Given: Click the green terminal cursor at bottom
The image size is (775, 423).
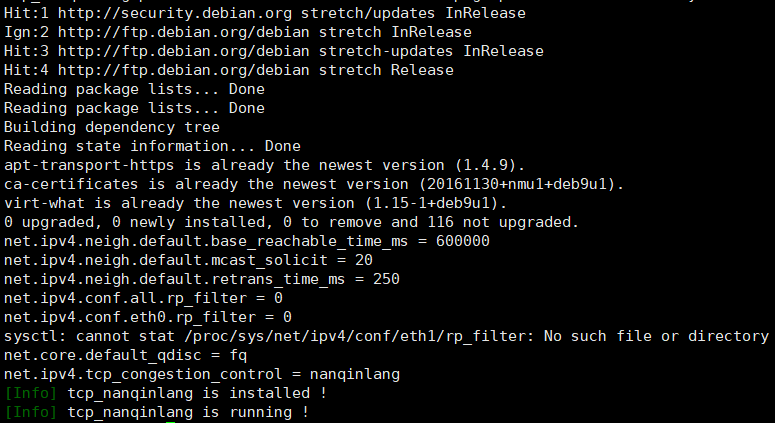Looking at the screenshot, I should tap(171, 422).
